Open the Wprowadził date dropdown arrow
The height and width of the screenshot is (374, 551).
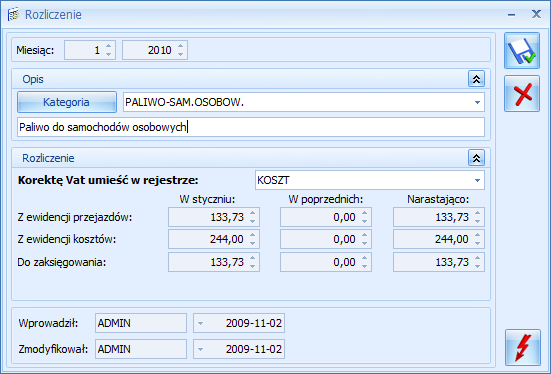tap(200, 323)
